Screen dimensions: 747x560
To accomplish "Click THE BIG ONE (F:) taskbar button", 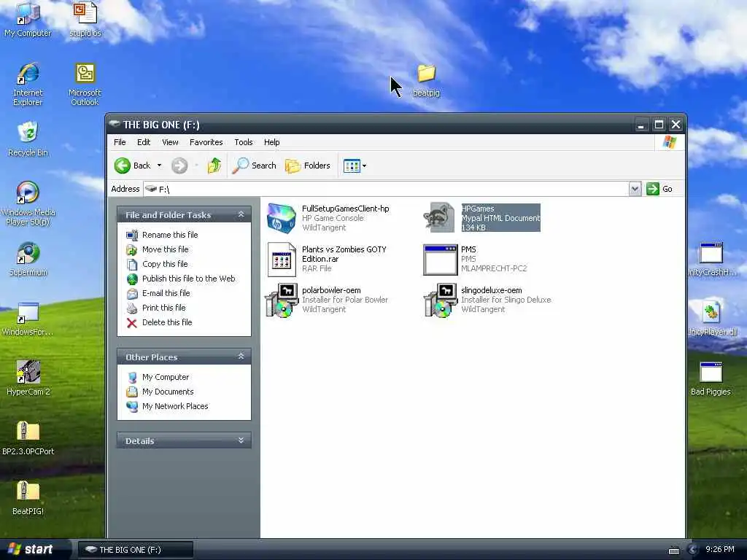I will [x=136, y=550].
